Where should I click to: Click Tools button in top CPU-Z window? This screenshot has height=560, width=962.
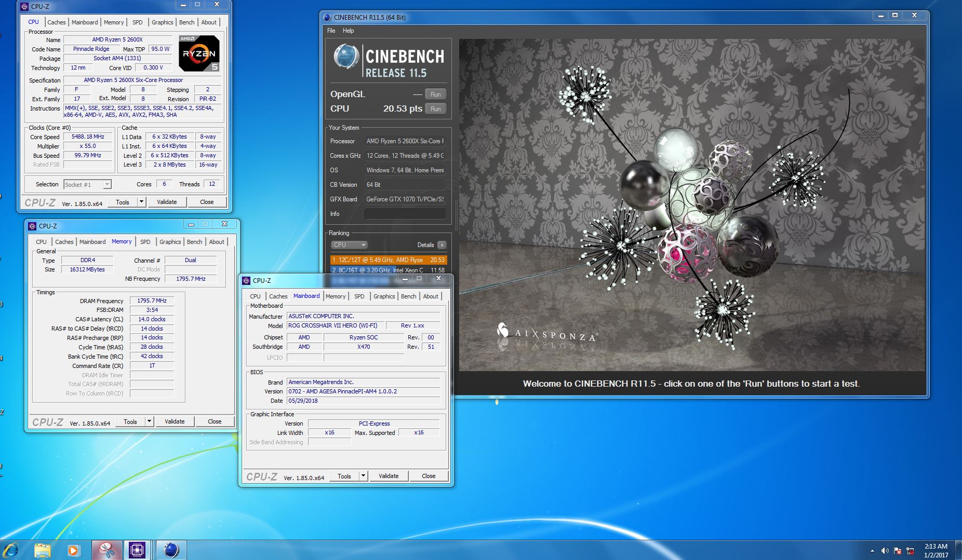123,202
